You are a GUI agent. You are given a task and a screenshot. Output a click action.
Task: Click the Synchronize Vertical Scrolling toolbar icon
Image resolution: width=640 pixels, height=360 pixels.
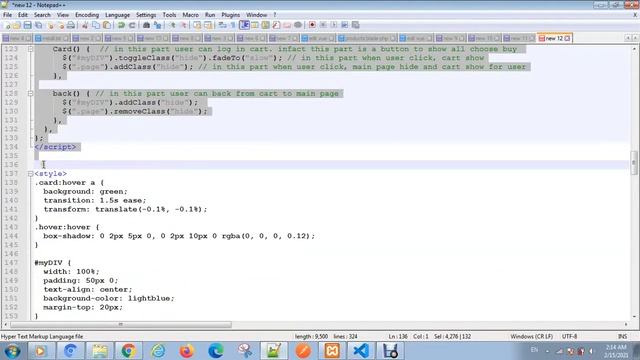pyautogui.click(x=197, y=25)
